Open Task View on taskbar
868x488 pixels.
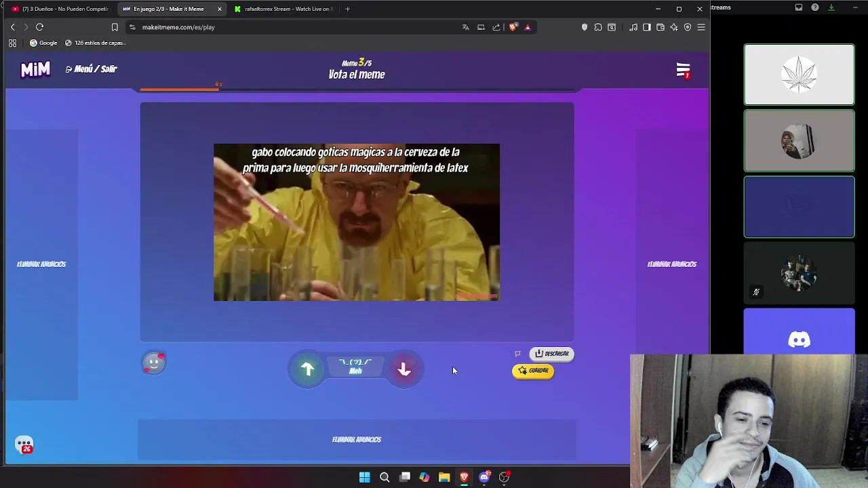pyautogui.click(x=405, y=477)
